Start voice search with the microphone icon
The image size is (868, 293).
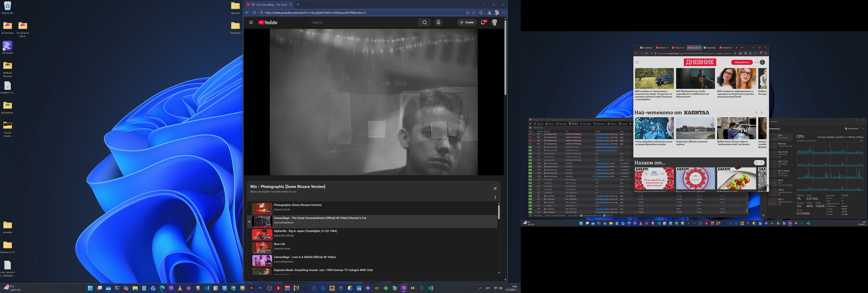(x=438, y=23)
